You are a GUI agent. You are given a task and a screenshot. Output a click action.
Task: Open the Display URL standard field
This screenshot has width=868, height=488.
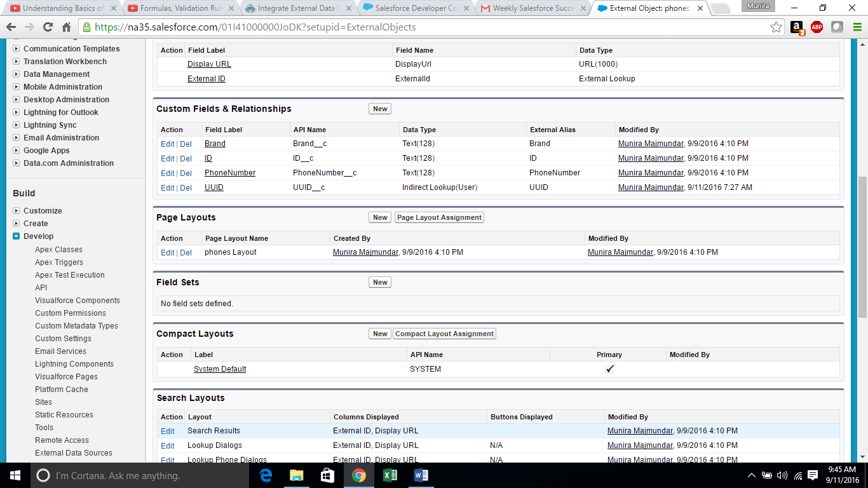(209, 64)
